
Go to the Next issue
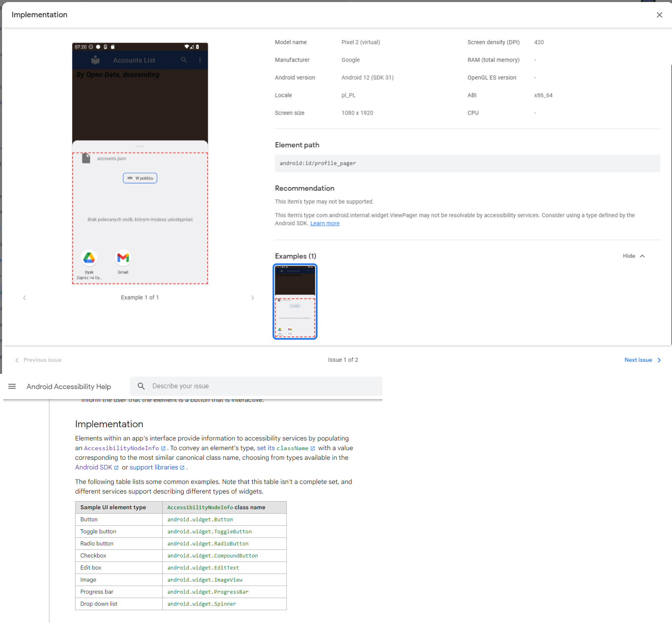[x=642, y=360]
